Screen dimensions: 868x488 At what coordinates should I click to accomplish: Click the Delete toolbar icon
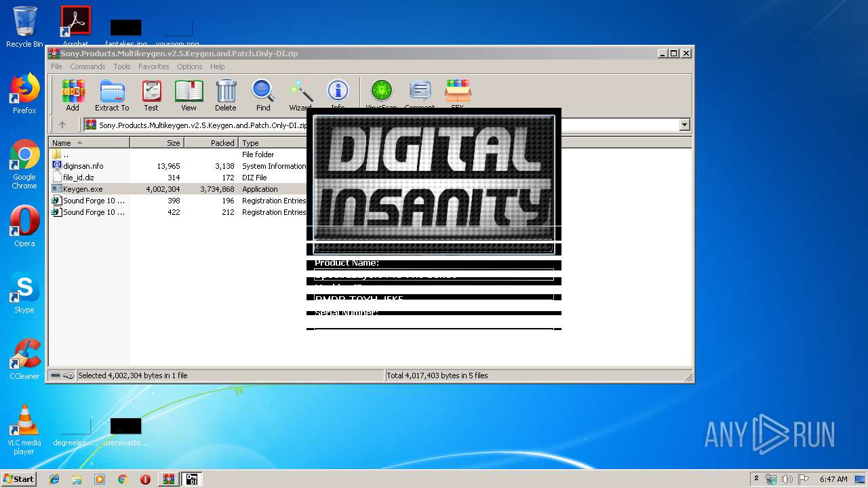point(226,95)
